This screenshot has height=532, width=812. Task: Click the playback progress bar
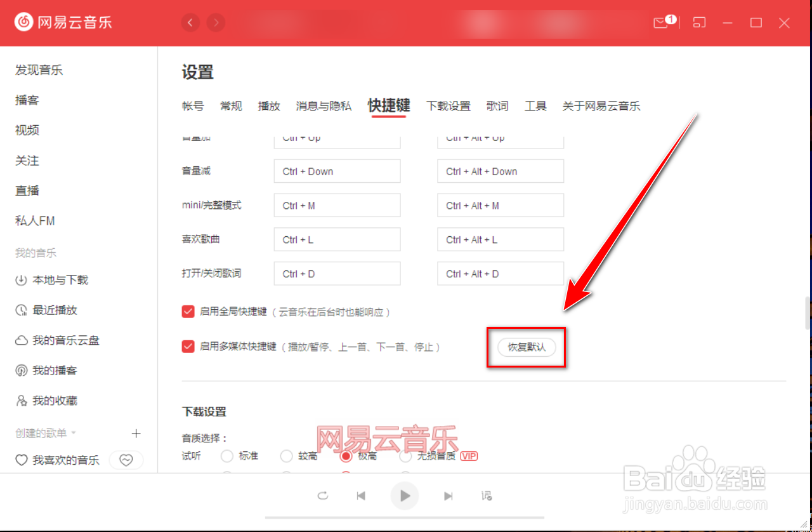pos(405,518)
